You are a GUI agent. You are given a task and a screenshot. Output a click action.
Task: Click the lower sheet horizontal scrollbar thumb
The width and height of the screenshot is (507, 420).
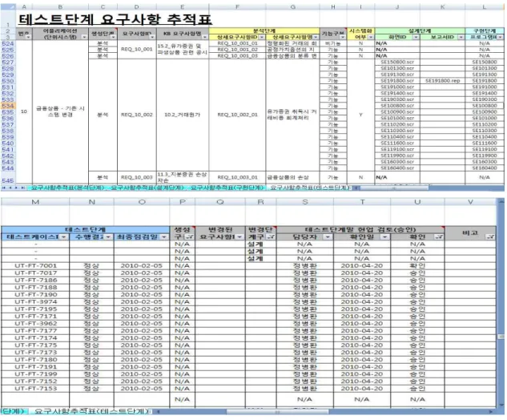(278, 412)
